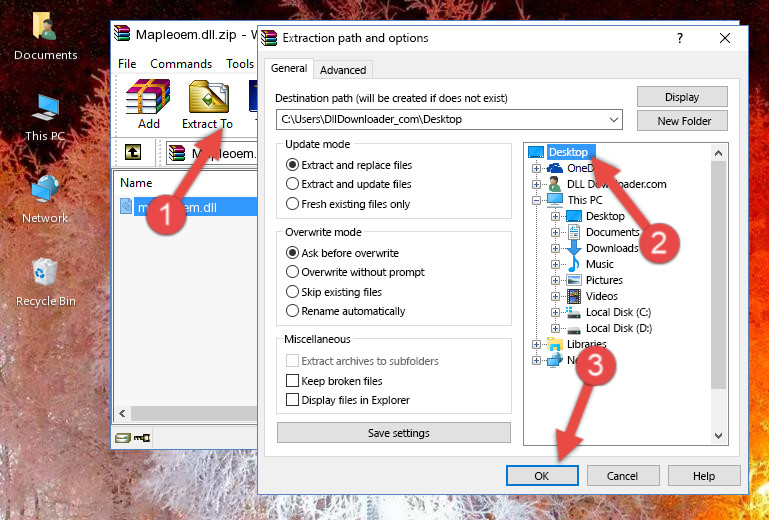
Task: Collapse the This PC tree node
Action: point(536,200)
